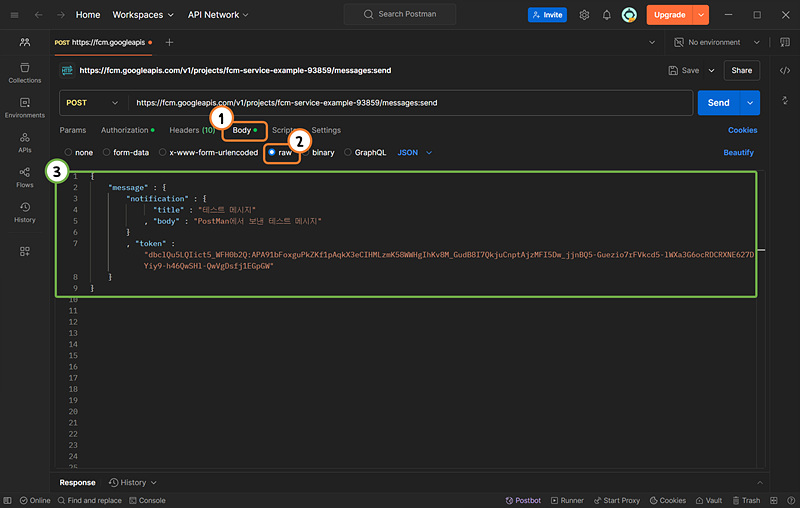The height and width of the screenshot is (508, 800).
Task: Open Flows in the sidebar
Action: coord(24,177)
